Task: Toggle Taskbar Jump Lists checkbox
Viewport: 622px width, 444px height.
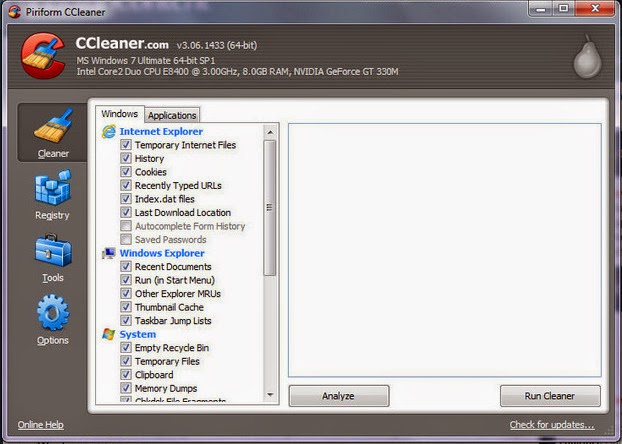Action: (126, 321)
